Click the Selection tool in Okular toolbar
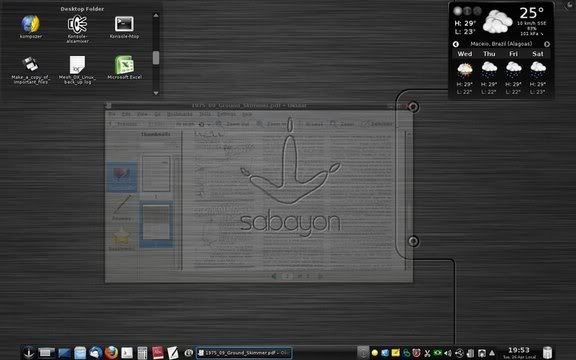The image size is (576, 360). coord(378,124)
